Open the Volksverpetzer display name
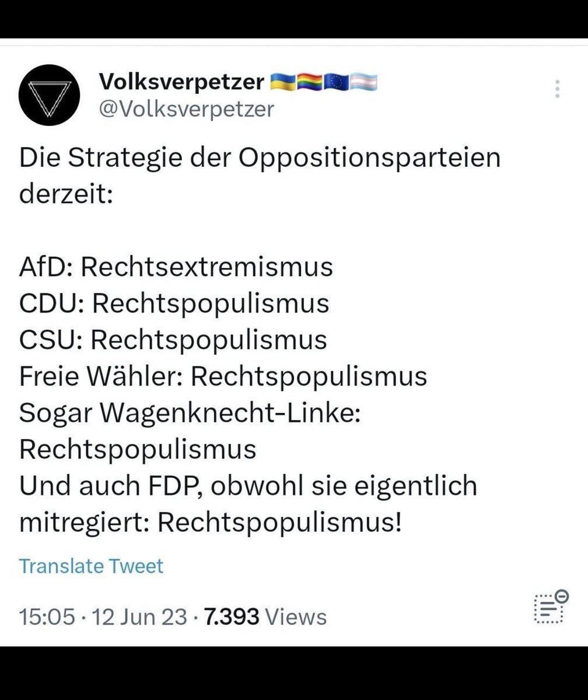The image size is (588, 700). [182, 83]
